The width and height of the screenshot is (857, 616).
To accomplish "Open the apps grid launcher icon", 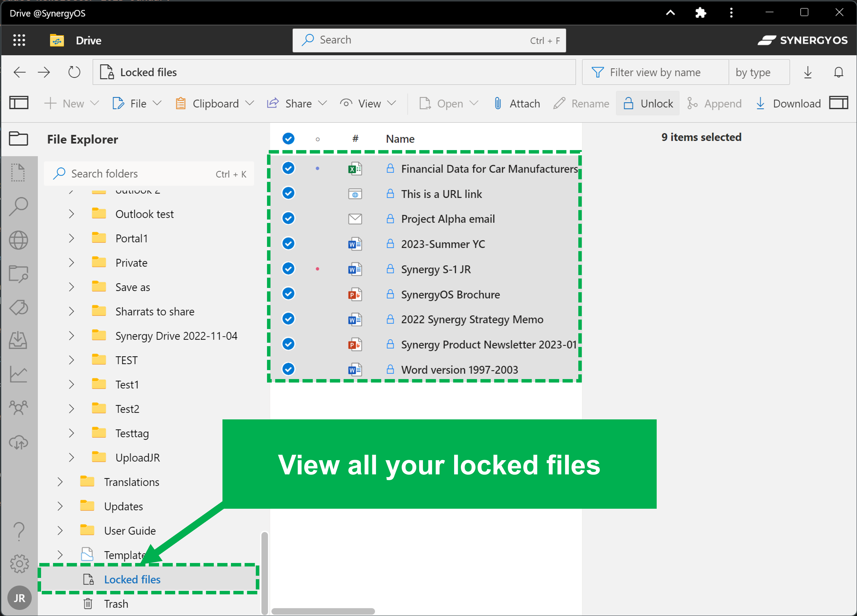I will 19,40.
